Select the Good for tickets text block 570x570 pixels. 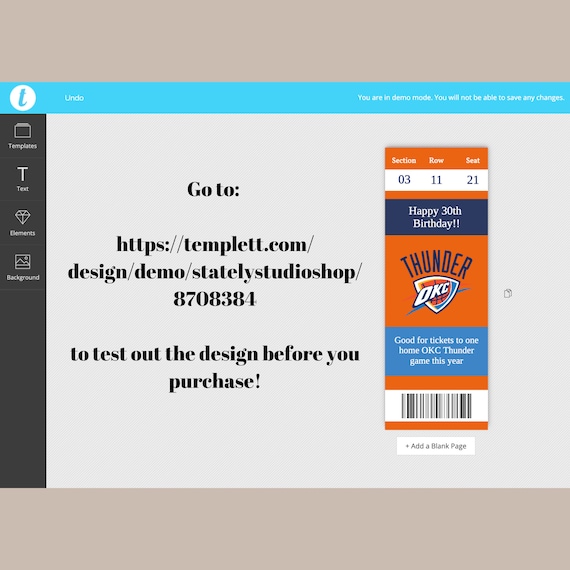coord(436,350)
